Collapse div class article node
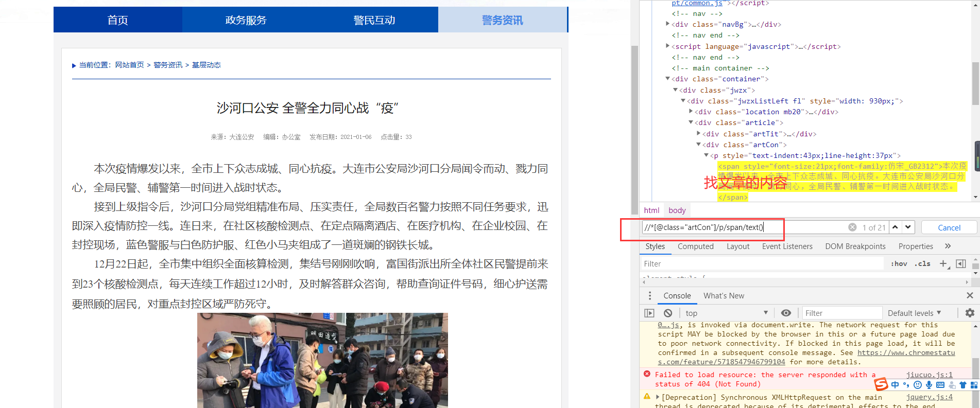 (x=691, y=122)
